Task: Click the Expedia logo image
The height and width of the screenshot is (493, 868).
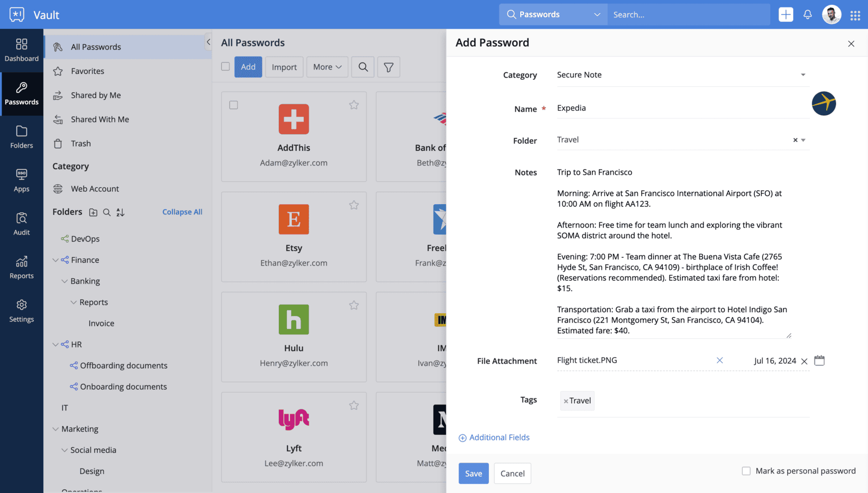Action: click(824, 103)
